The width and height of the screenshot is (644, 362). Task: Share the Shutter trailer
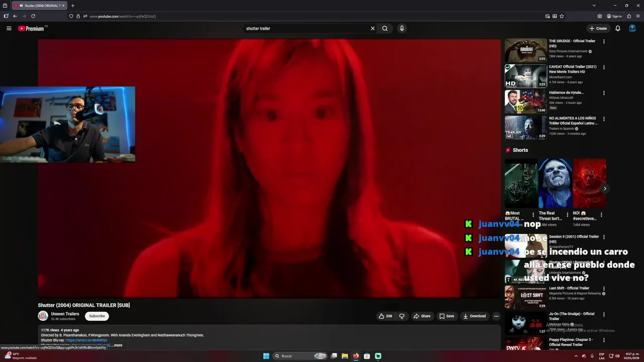tap(422, 316)
